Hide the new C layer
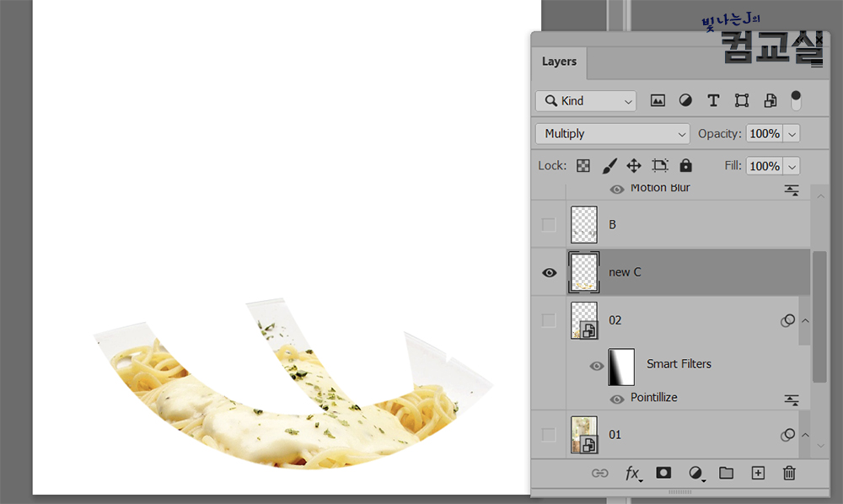The width and height of the screenshot is (843, 504). pos(549,272)
